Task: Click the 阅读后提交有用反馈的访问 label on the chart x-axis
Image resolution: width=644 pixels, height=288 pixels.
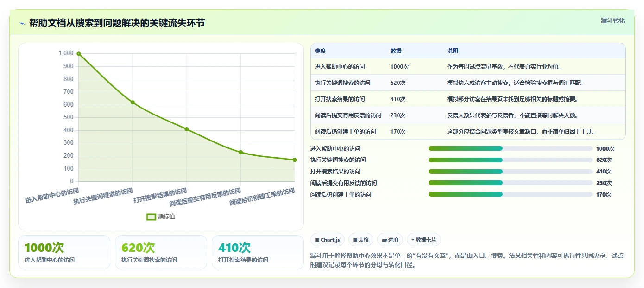Action: tap(205, 197)
